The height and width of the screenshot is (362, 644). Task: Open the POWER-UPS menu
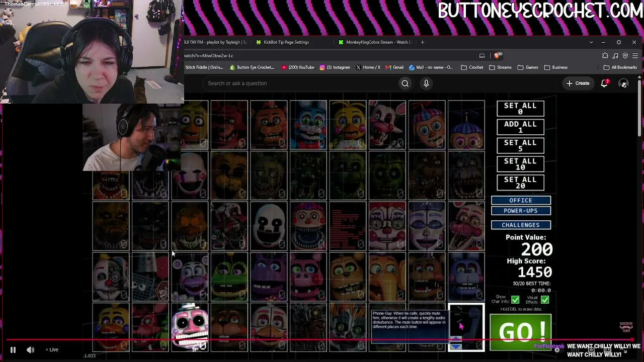[521, 211]
